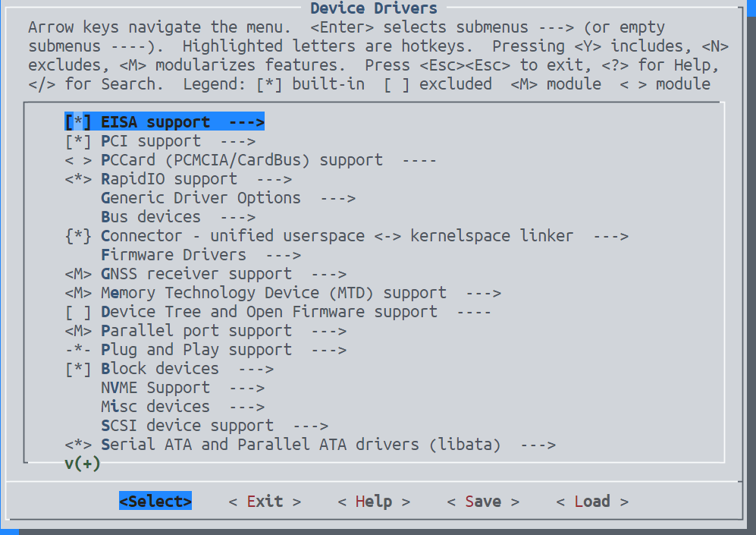The height and width of the screenshot is (535, 756).
Task: Open the Bus devices menu entry
Action: pyautogui.click(x=151, y=217)
